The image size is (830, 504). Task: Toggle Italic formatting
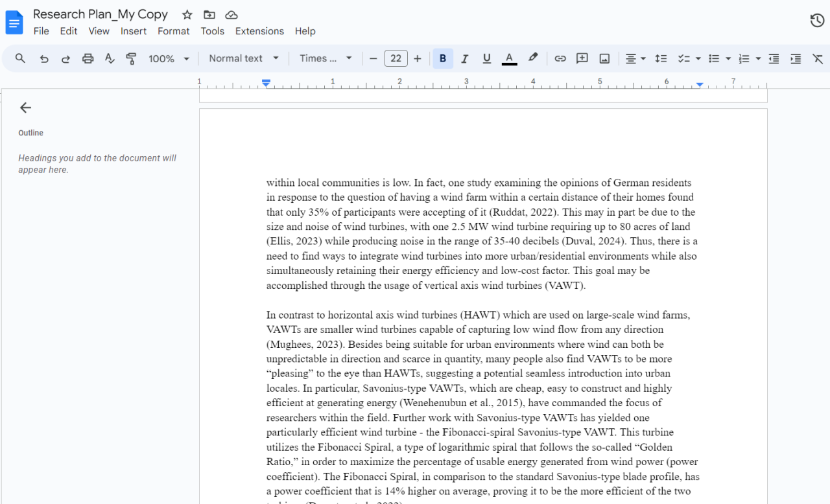pos(465,59)
